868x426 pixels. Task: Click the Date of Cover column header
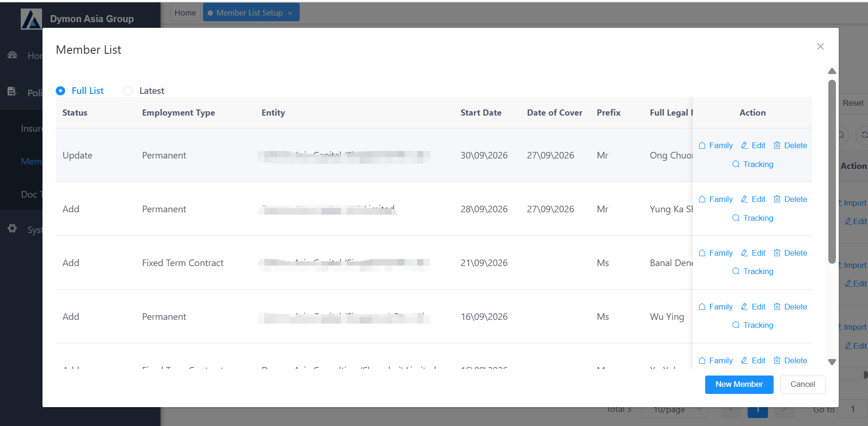(x=555, y=113)
